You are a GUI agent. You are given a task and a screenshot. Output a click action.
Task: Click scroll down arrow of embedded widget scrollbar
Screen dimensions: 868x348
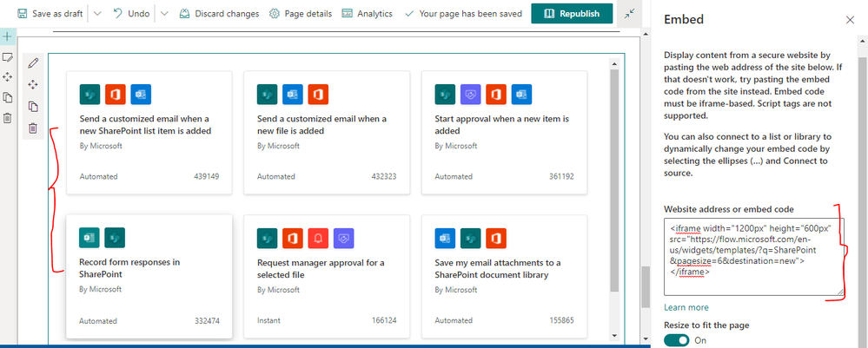(613, 335)
